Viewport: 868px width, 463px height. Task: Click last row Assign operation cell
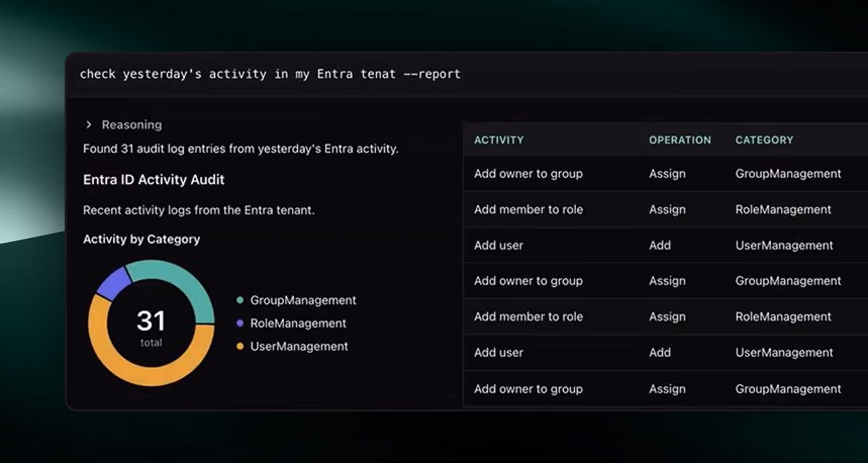[667, 389]
